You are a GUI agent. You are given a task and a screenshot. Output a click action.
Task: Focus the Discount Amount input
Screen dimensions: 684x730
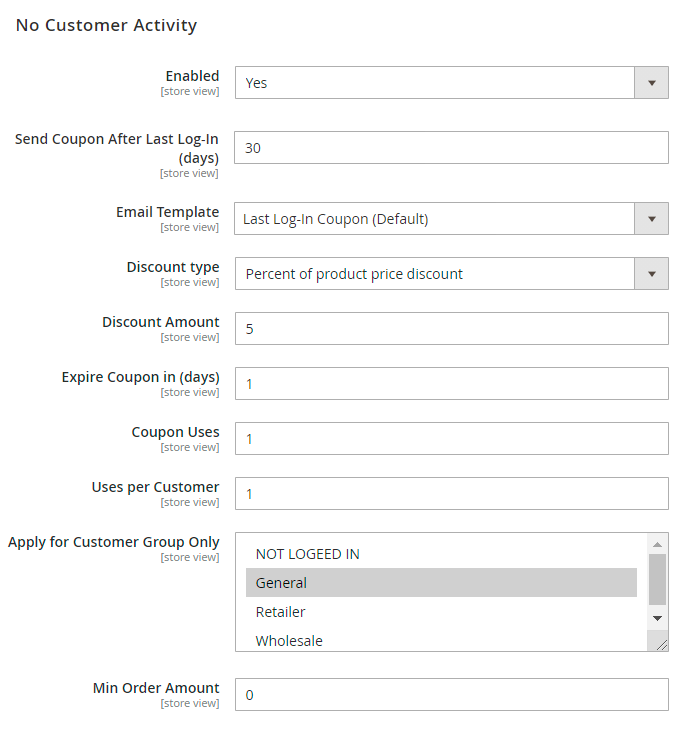451,328
